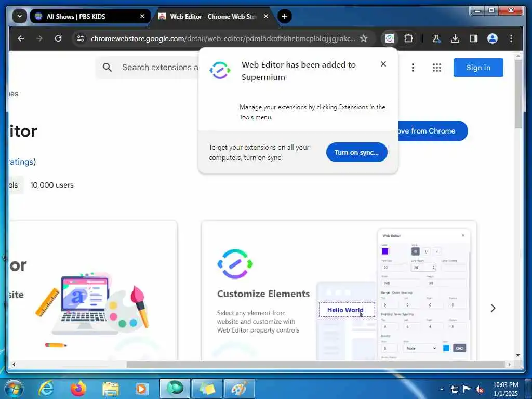532x399 pixels.
Task: Open the Sticky Notes taskbar button
Action: (207, 389)
